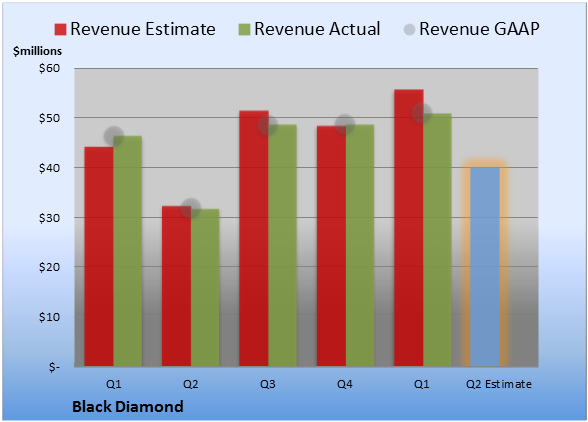588x422 pixels.
Task: Click the "$40" axis value
Action: [x=49, y=168]
